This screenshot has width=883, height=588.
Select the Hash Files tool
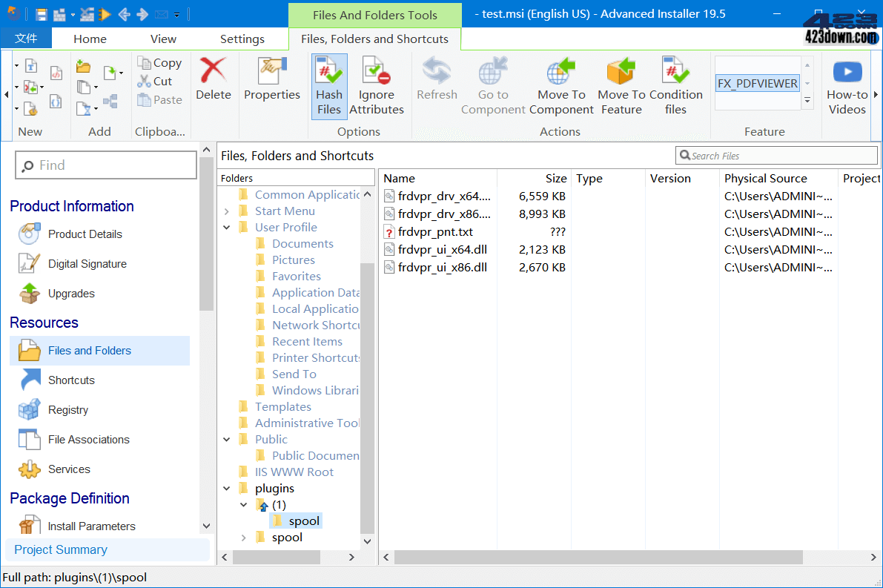(x=328, y=85)
